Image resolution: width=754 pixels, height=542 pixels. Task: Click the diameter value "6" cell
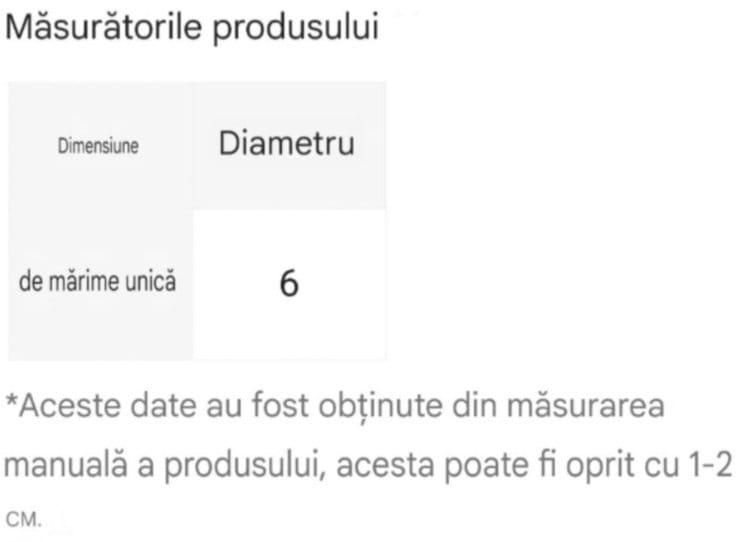coord(288,285)
